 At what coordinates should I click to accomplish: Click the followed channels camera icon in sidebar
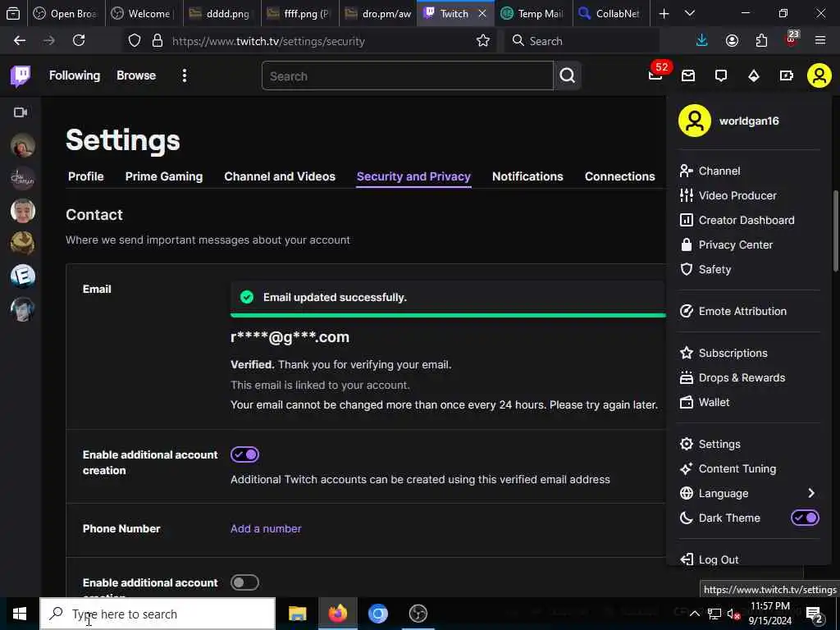click(x=21, y=112)
